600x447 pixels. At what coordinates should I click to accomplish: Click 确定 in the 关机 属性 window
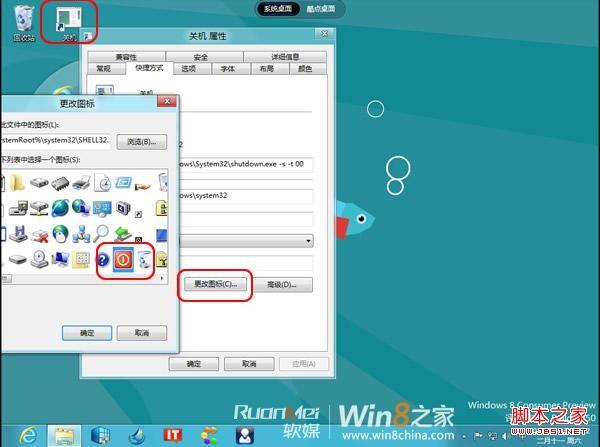pyautogui.click(x=194, y=364)
